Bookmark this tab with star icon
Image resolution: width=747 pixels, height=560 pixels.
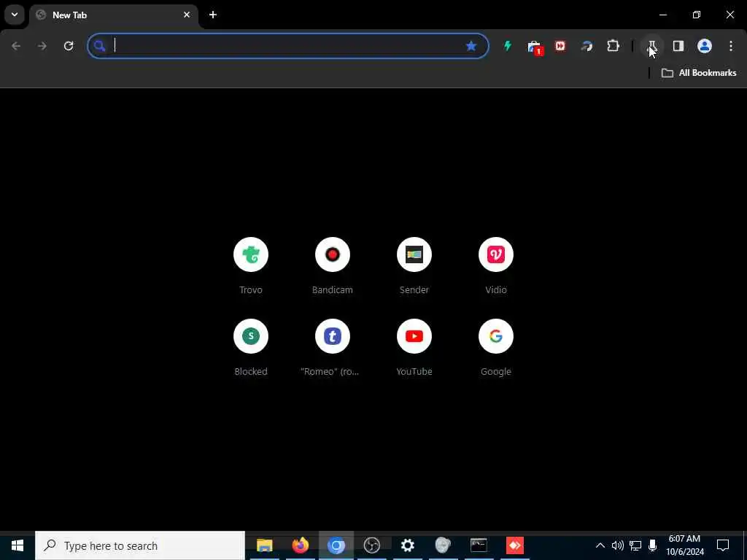[471, 46]
